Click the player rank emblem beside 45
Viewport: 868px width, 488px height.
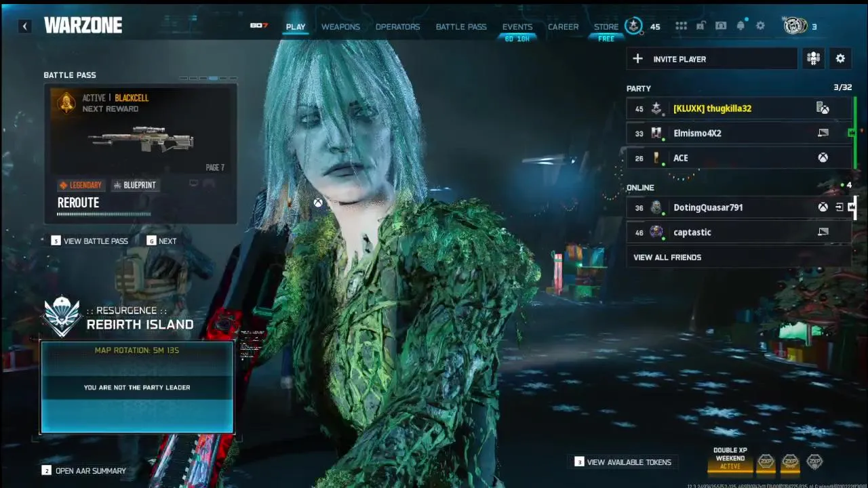pos(633,26)
